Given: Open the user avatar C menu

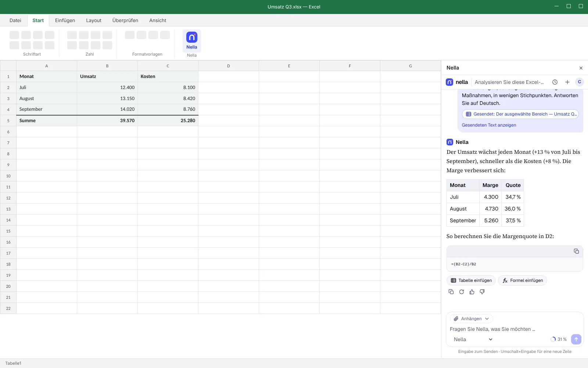Looking at the screenshot, I should [580, 82].
